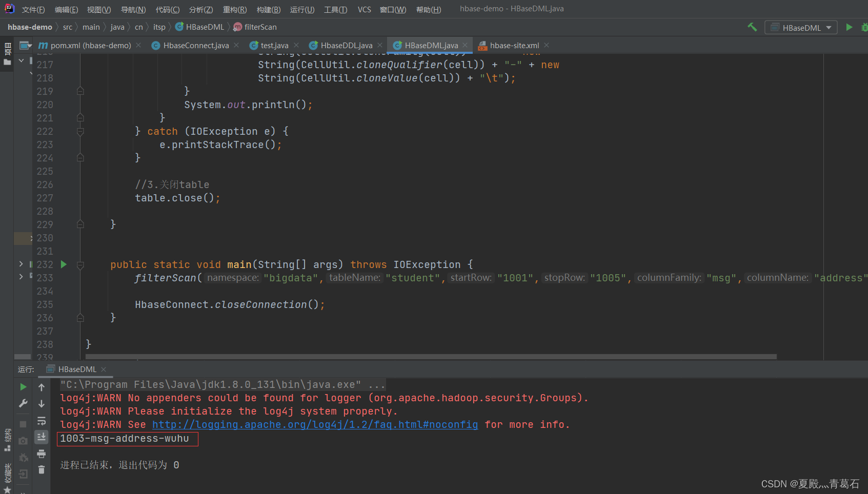Open the log4j FAQ link in console
Viewport: 868px width, 494px height.
(315, 424)
